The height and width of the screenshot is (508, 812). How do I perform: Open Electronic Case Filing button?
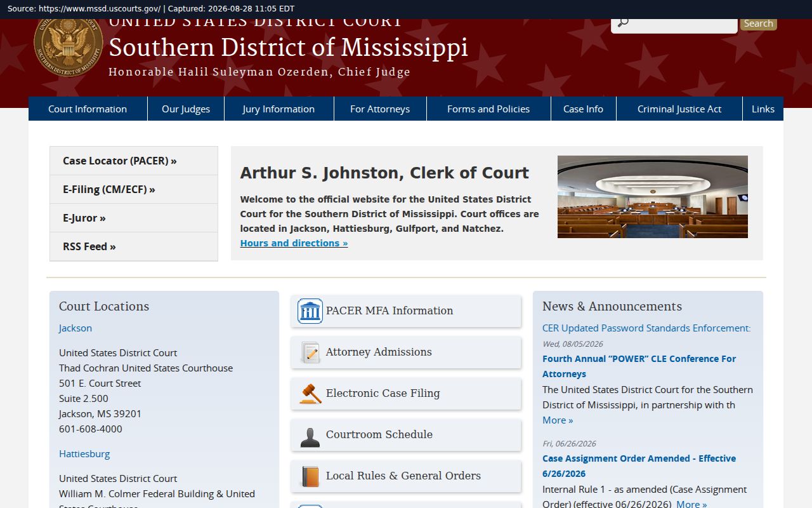(406, 394)
